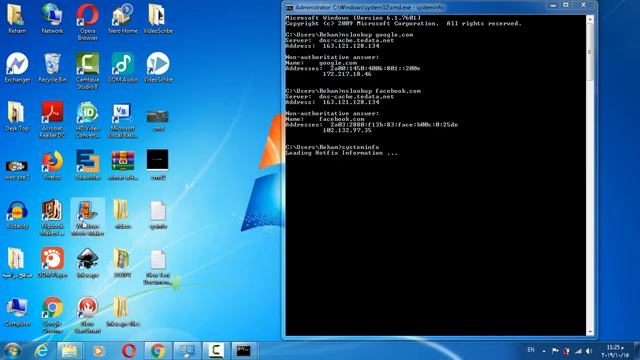
Task: Launch Acrobat Reader DC shortcut
Action: coord(52,120)
